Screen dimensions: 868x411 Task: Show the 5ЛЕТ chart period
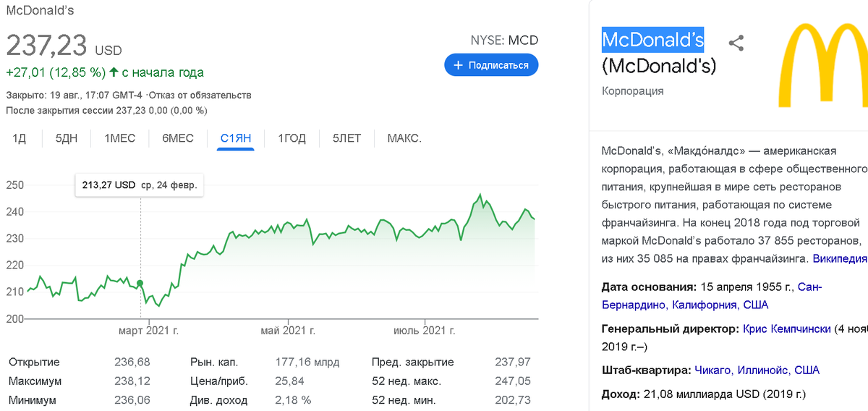pyautogui.click(x=346, y=138)
